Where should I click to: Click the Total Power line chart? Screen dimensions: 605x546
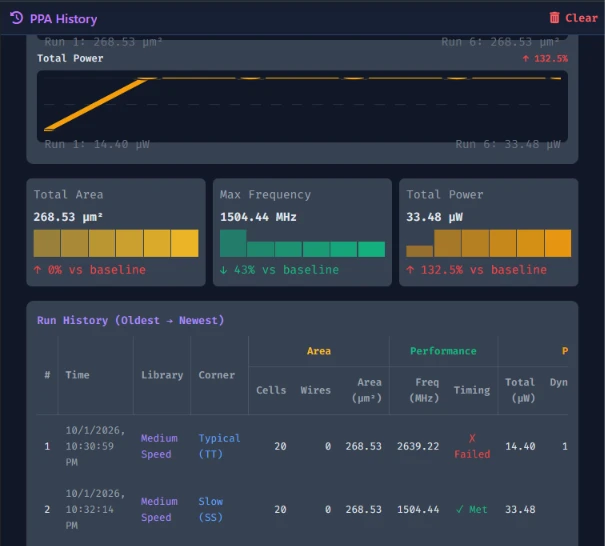coord(302,106)
